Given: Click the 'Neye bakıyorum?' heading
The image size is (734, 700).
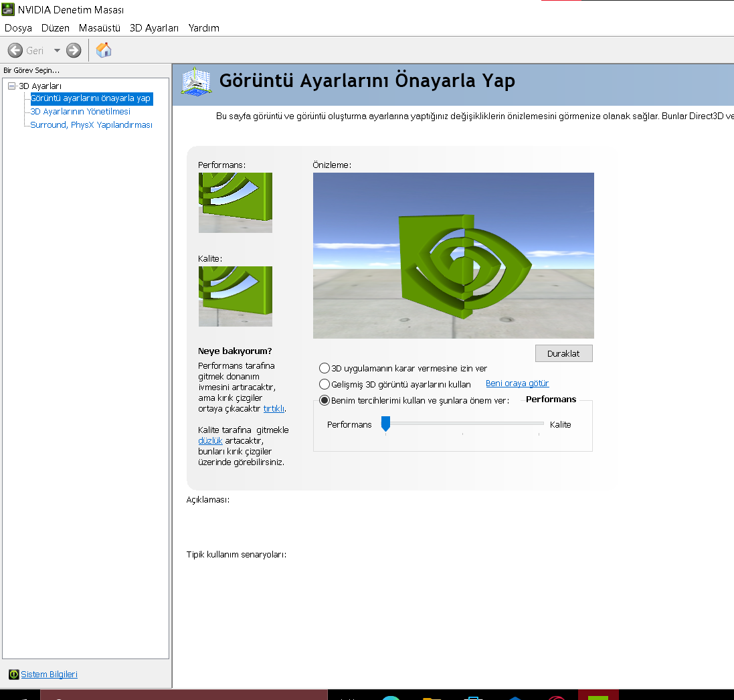Looking at the screenshot, I should pyautogui.click(x=235, y=351).
